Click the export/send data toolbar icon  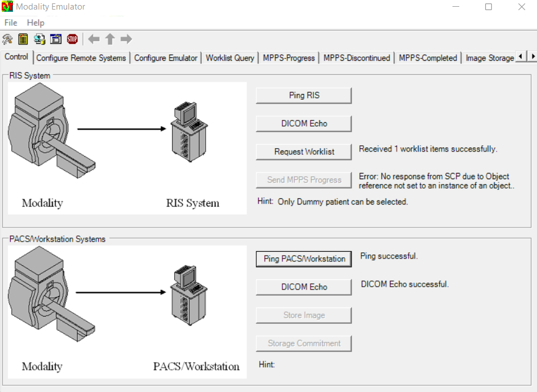[x=39, y=39]
